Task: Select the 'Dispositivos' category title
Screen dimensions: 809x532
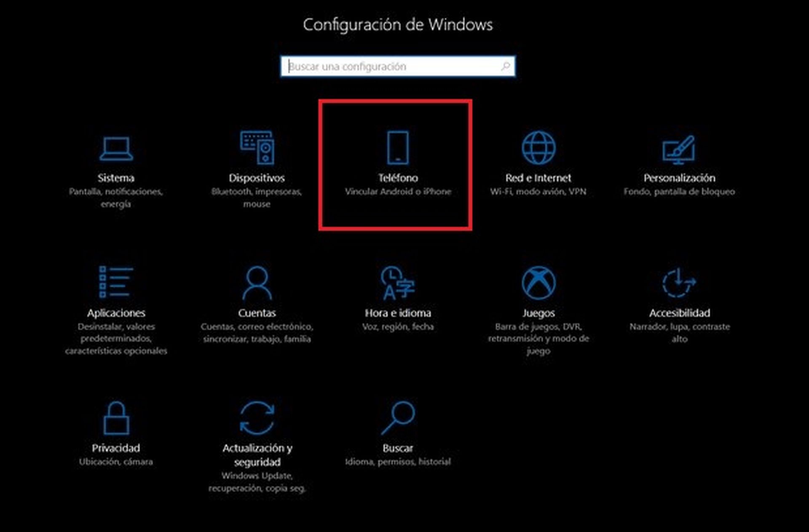Action: (x=257, y=178)
